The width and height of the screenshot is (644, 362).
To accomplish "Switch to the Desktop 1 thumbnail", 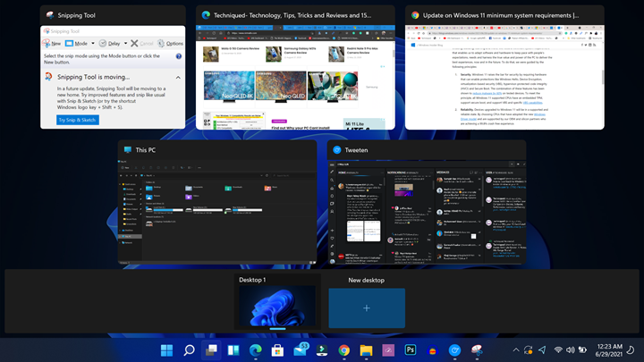I will [x=277, y=307].
